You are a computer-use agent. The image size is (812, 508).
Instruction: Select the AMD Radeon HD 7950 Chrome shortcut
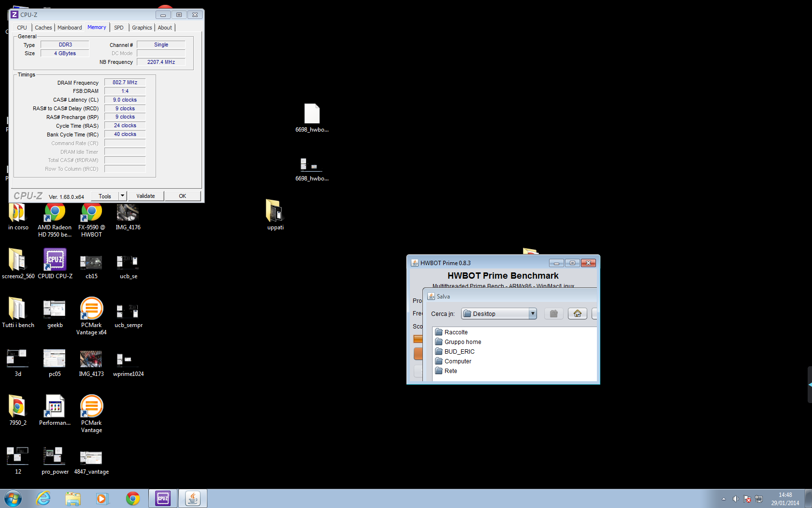pos(55,219)
